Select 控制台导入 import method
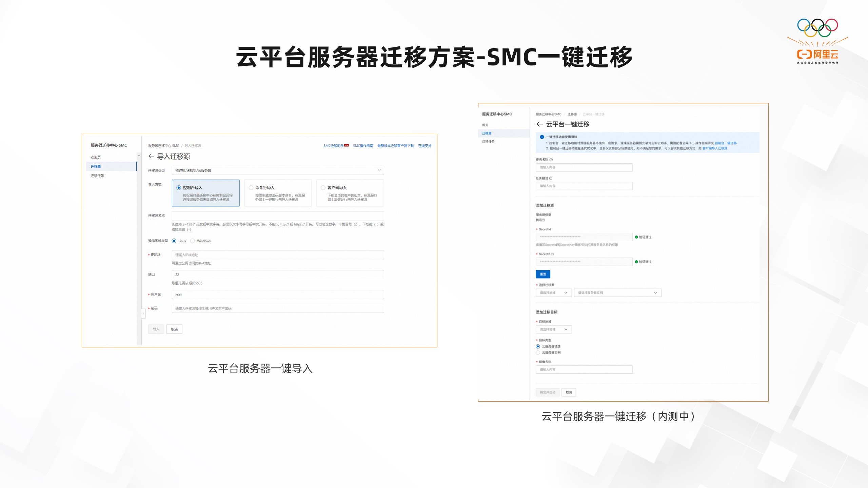 206,193
